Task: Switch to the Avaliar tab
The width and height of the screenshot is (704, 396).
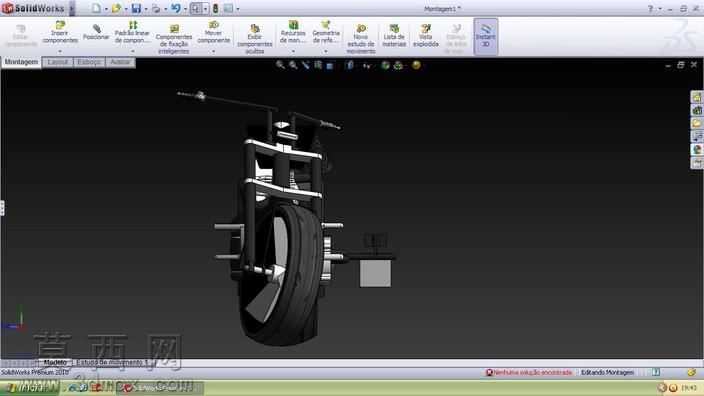Action: pyautogui.click(x=120, y=62)
